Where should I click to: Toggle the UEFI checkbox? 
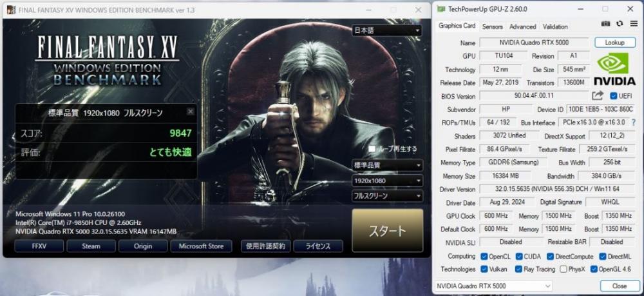click(614, 96)
